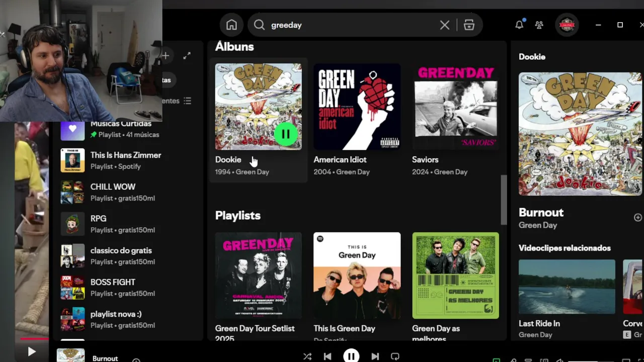Pause playback in bottom player bar
The image size is (644, 362).
point(351,356)
